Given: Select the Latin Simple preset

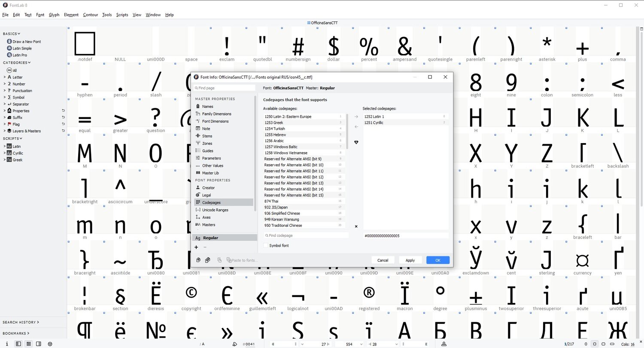Looking at the screenshot, I should [22, 49].
